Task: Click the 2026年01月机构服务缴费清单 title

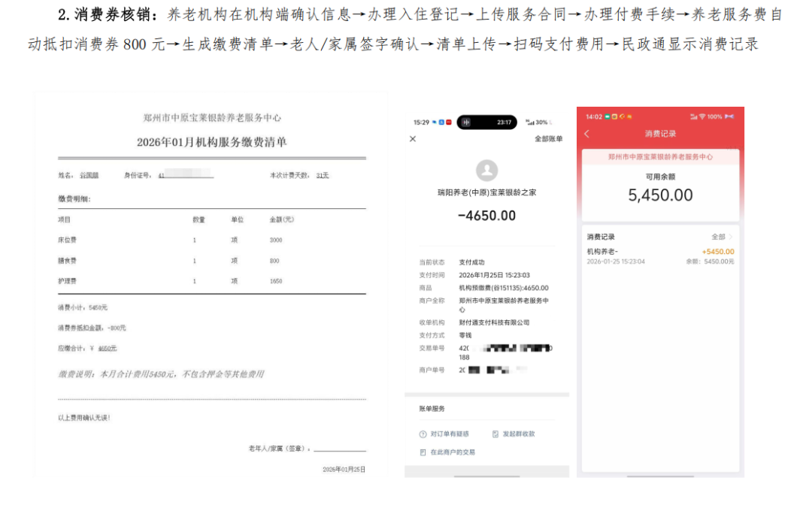Action: 212,142
